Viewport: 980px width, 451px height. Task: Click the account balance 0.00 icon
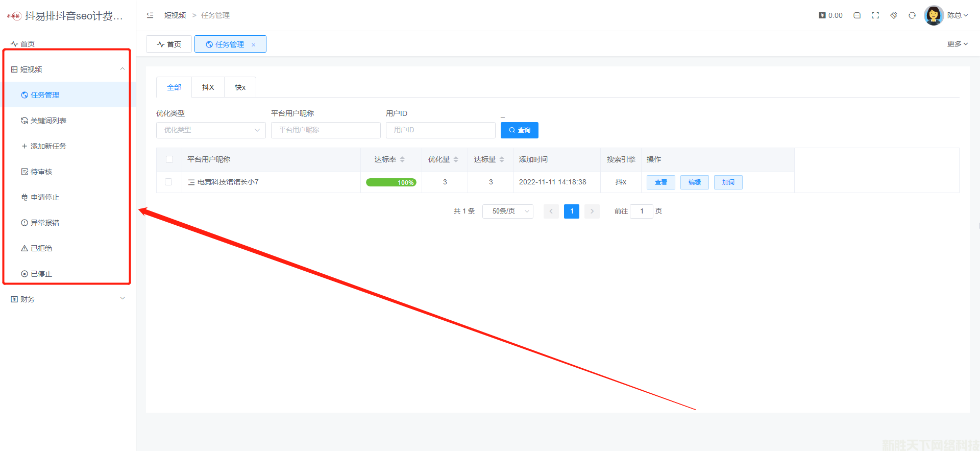coord(822,15)
